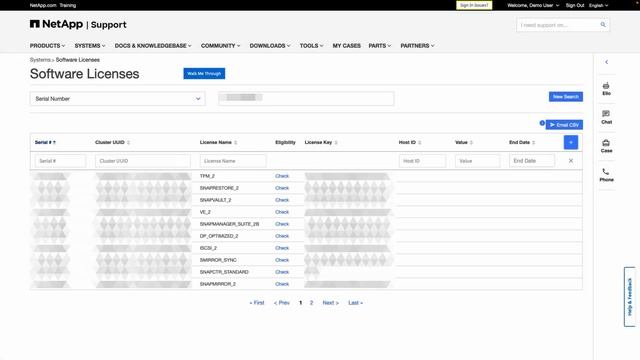Click Check for VE_2 license
The image size is (640, 360).
click(282, 212)
